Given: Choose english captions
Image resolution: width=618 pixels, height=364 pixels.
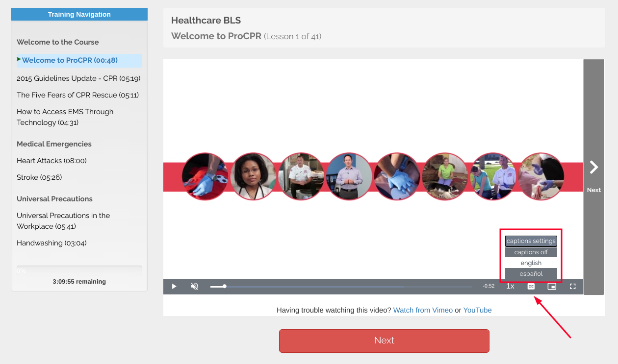Looking at the screenshot, I should 531,263.
